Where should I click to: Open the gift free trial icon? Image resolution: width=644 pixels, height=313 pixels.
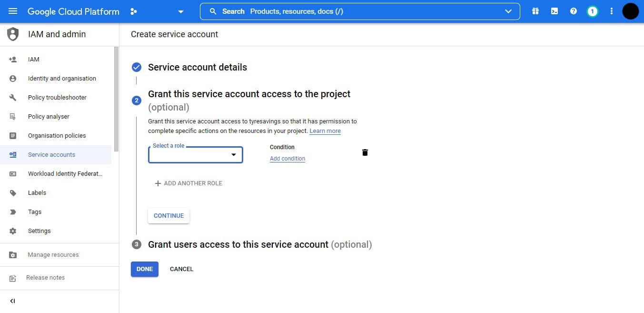[535, 11]
